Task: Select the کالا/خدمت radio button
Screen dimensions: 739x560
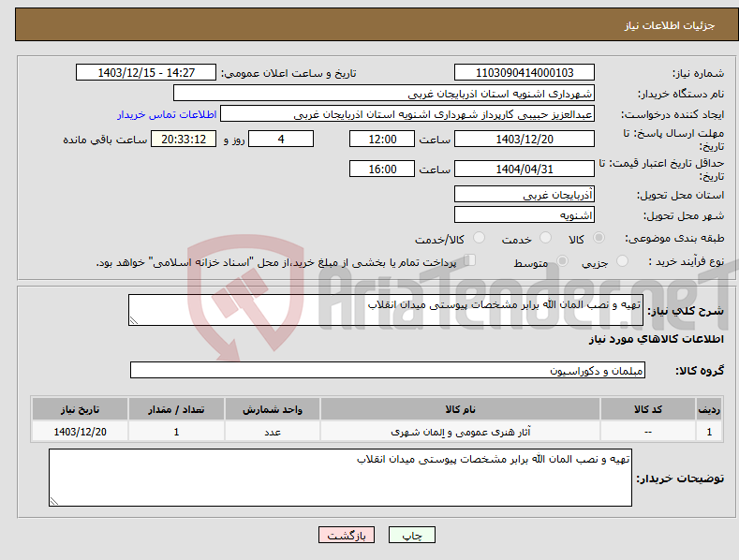Action: 479,238
